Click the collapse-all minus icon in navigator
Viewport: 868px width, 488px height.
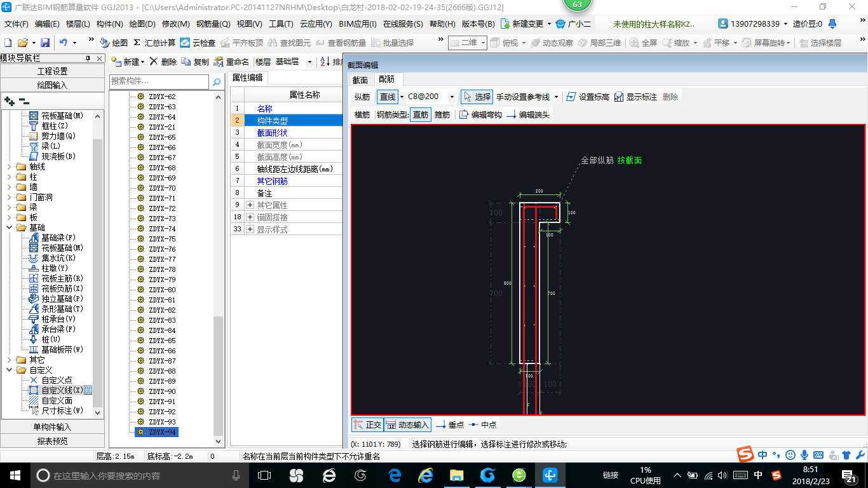point(24,101)
